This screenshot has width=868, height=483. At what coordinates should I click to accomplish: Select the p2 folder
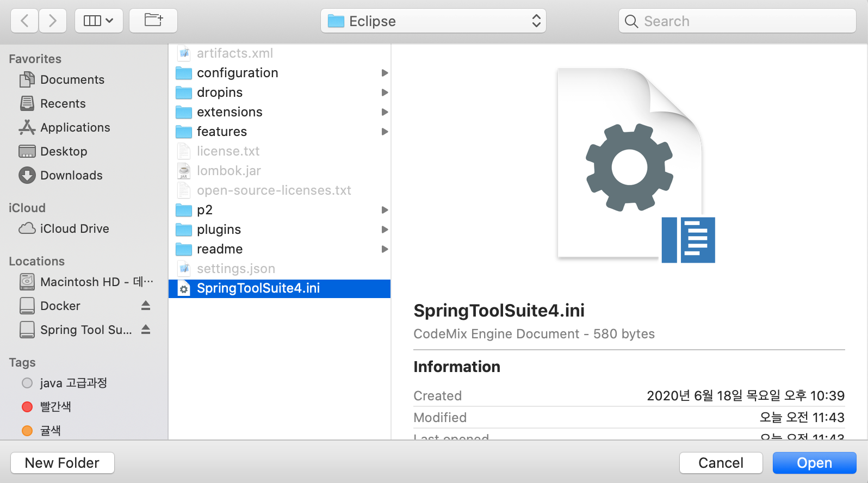tap(280, 210)
